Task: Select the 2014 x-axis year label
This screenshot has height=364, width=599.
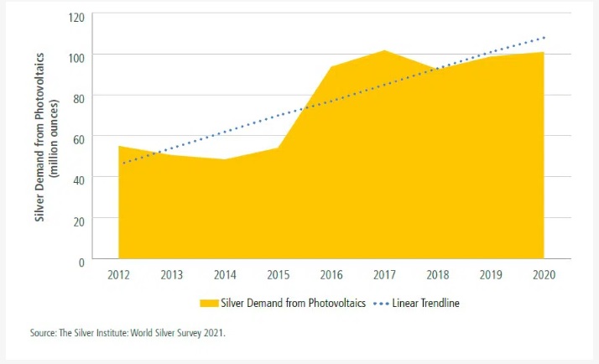Action: click(225, 273)
